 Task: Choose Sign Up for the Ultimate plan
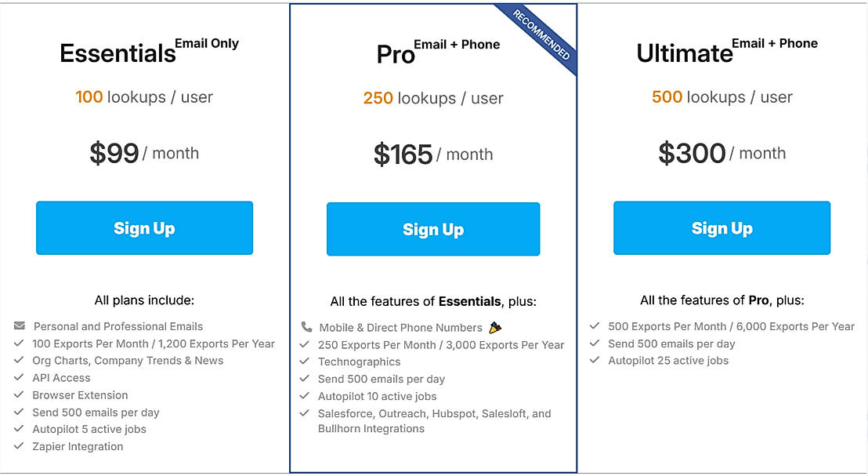(722, 228)
